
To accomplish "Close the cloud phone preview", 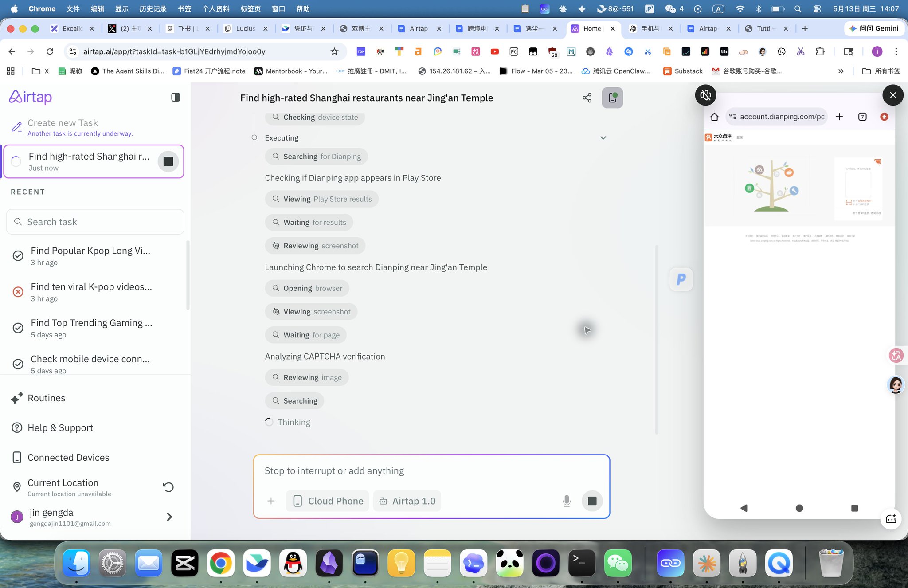I will click(893, 95).
